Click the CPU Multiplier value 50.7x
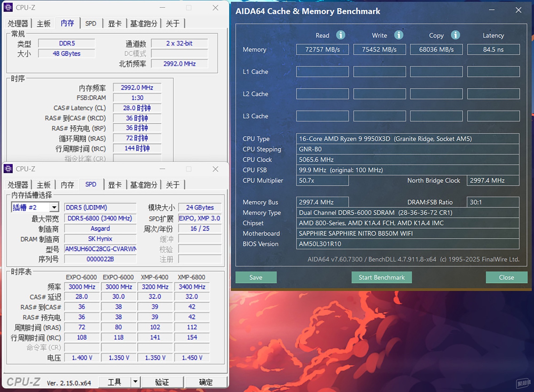The width and height of the screenshot is (534, 392). [x=322, y=180]
